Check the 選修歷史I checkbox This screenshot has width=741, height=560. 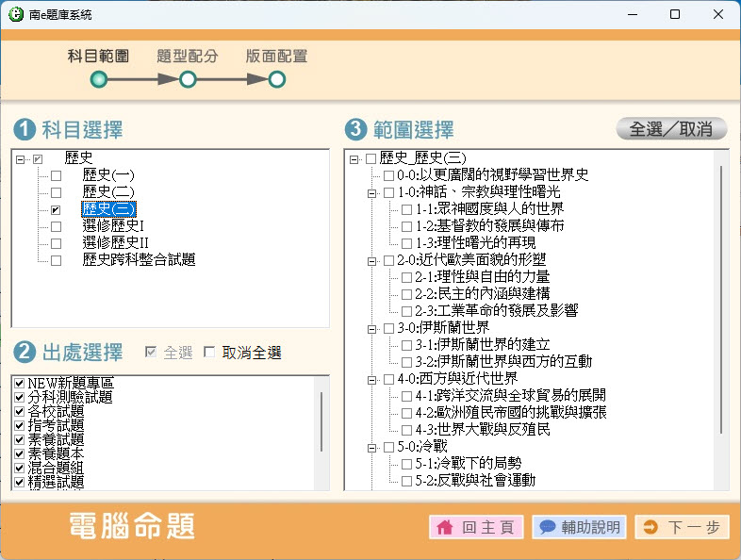[57, 227]
